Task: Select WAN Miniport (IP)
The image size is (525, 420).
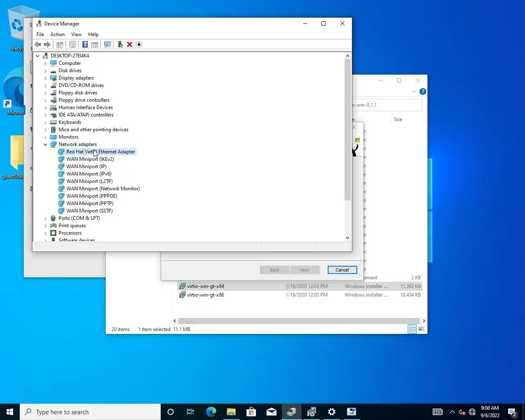Action: [87, 167]
